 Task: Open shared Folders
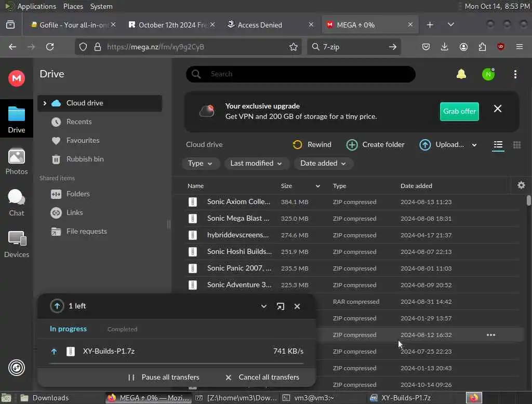tap(100, 194)
